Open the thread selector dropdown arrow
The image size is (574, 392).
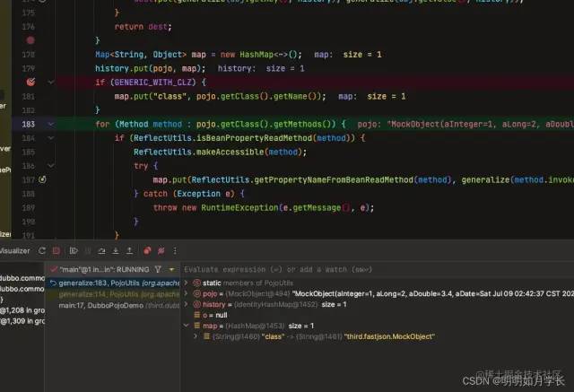point(171,270)
